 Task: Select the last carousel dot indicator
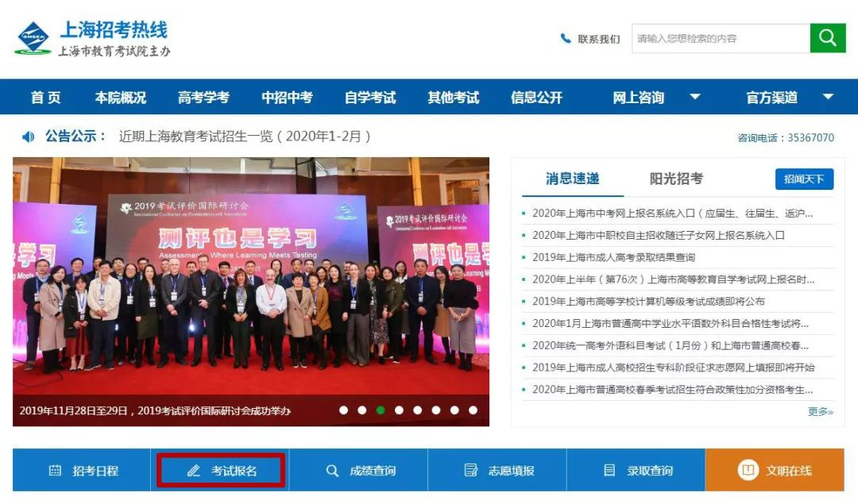click(473, 410)
